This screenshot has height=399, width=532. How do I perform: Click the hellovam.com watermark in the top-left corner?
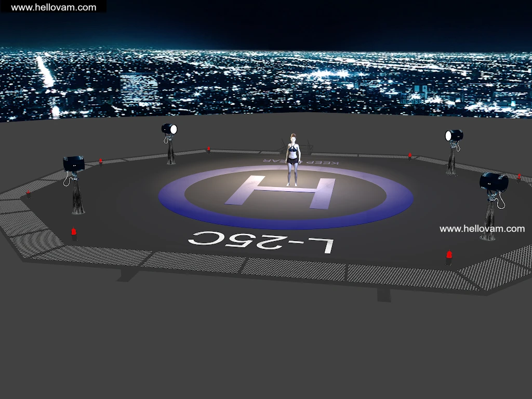54,7
